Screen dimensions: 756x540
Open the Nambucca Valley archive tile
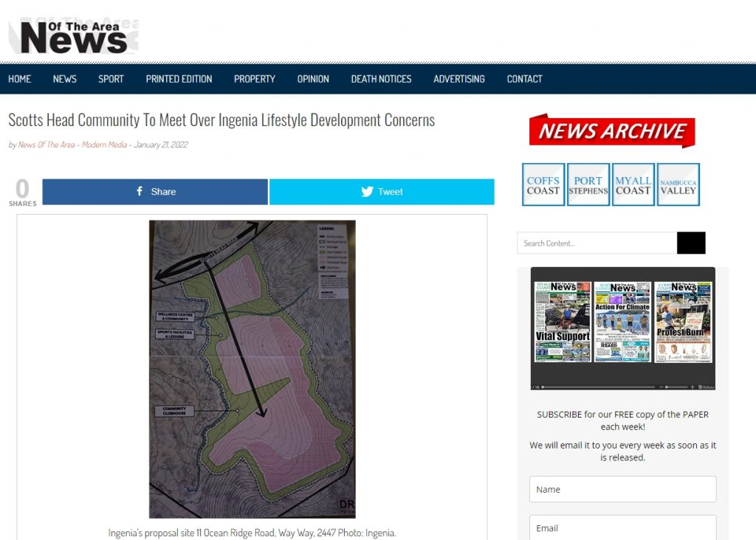pos(678,184)
